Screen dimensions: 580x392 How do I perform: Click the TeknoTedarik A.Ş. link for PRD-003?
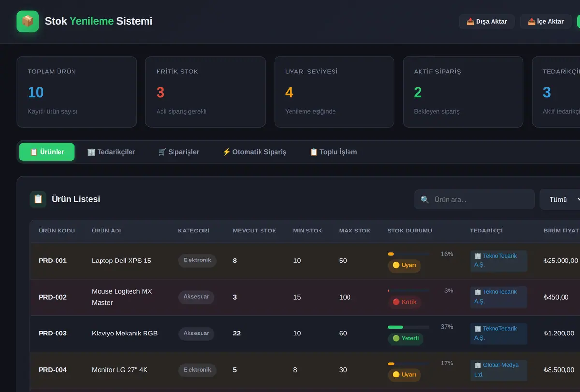pyautogui.click(x=498, y=333)
